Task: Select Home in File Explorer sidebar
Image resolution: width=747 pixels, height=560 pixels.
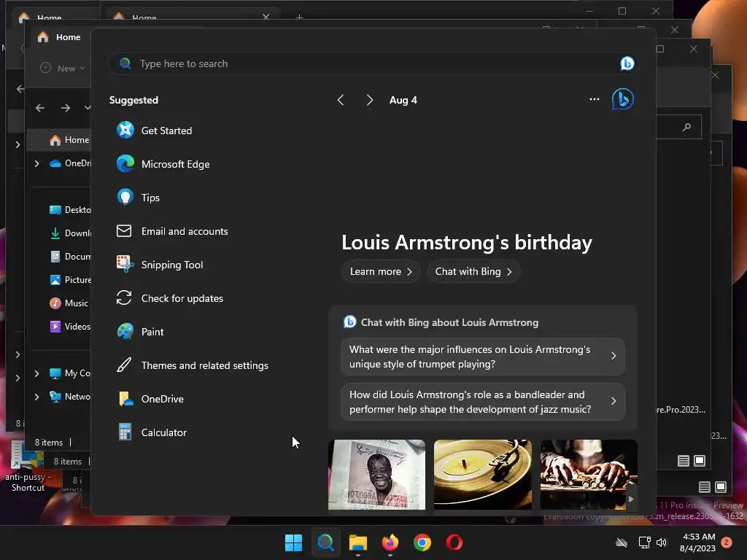Action: [69, 140]
